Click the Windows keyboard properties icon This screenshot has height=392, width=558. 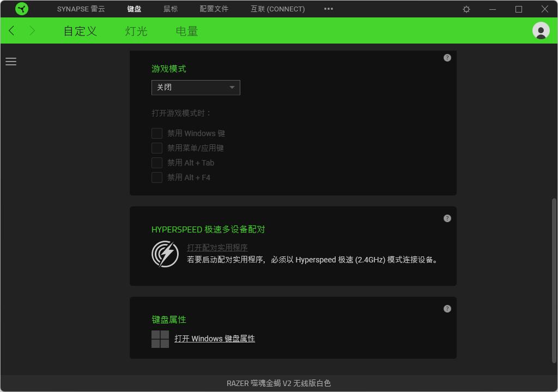coord(159,339)
